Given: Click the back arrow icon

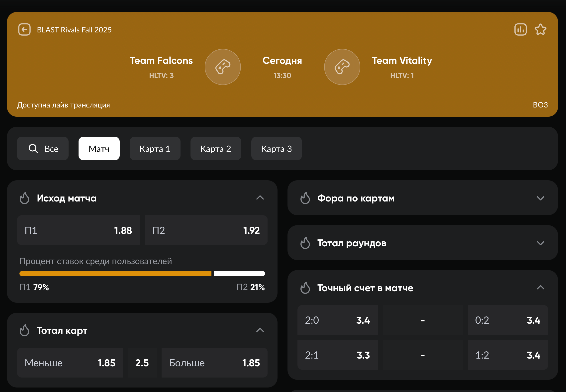Looking at the screenshot, I should tap(24, 30).
